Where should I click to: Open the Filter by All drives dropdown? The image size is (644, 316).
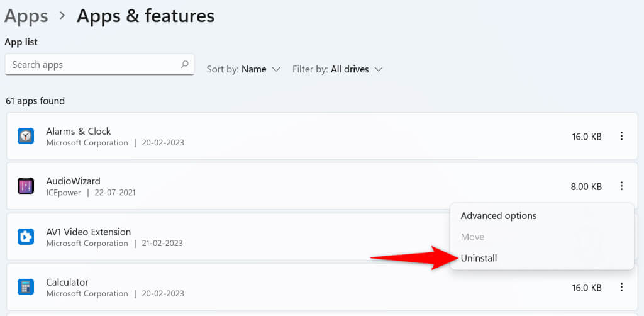pyautogui.click(x=338, y=69)
